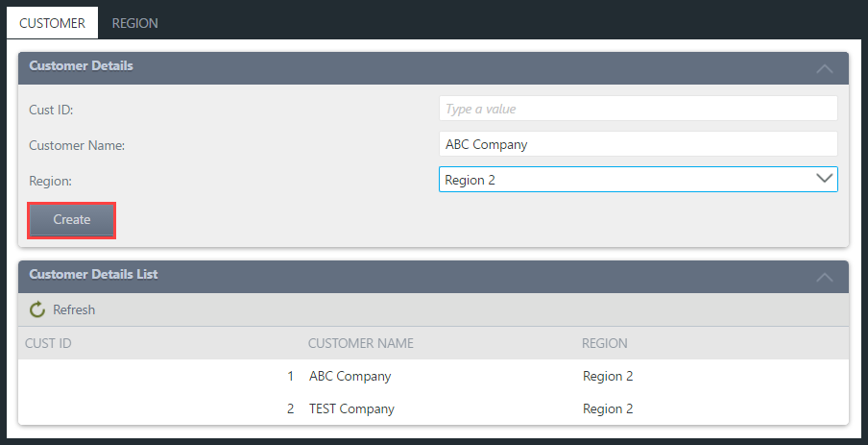Click Cust ID 1 cell

tap(290, 377)
